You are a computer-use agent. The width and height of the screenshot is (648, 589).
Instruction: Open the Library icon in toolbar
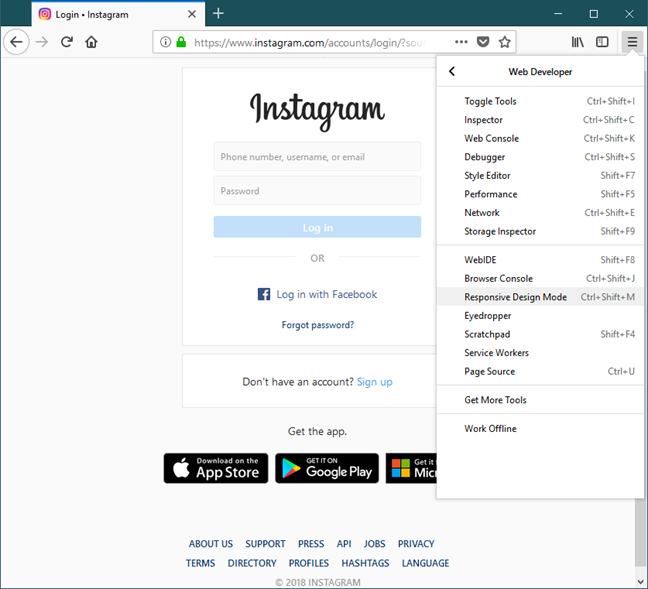[577, 42]
